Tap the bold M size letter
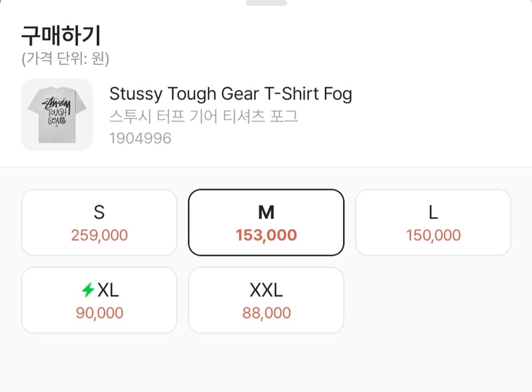This screenshot has height=392, width=532. (266, 213)
